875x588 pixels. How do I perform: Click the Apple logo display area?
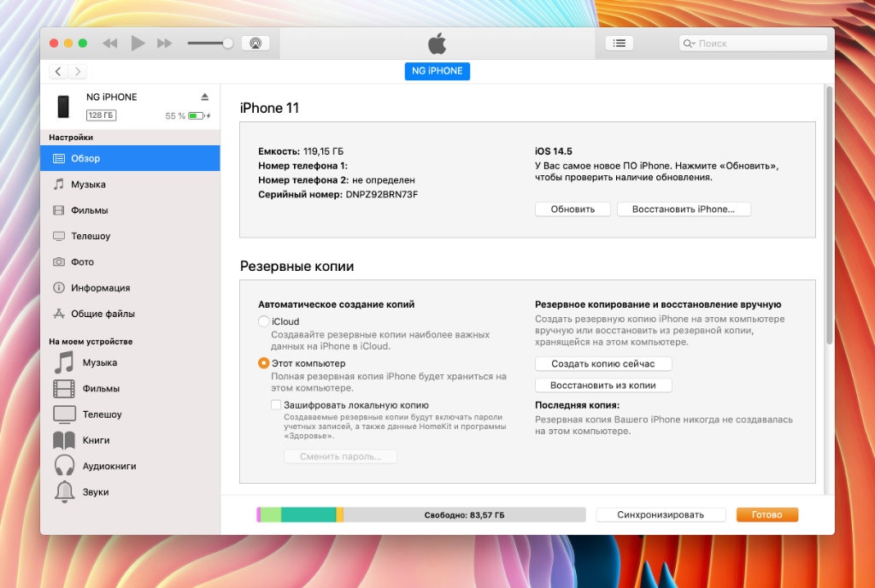437,44
